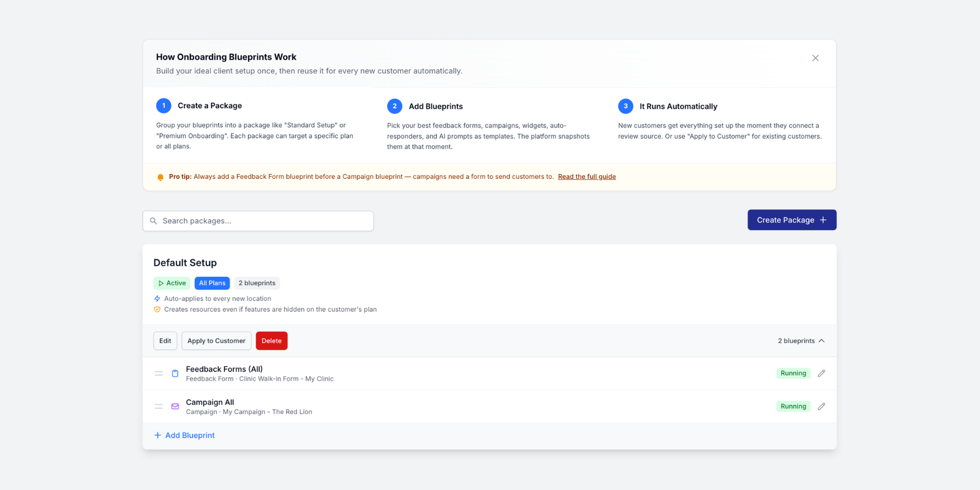Viewport: 980px width, 490px height.
Task: Click the Active status badge
Action: [171, 283]
